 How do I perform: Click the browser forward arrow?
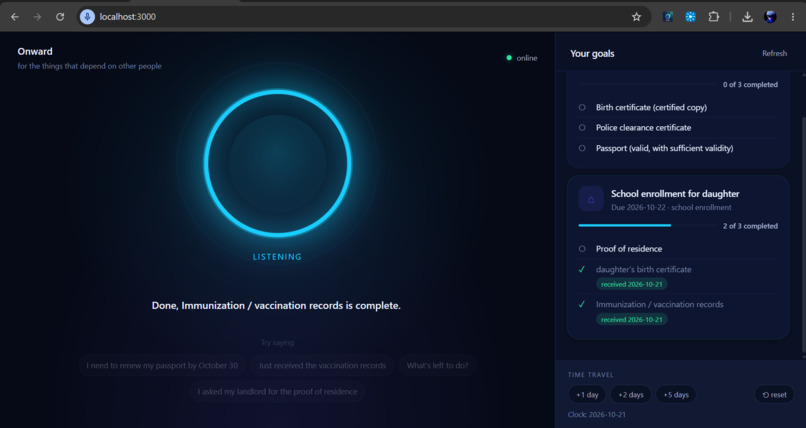(37, 17)
